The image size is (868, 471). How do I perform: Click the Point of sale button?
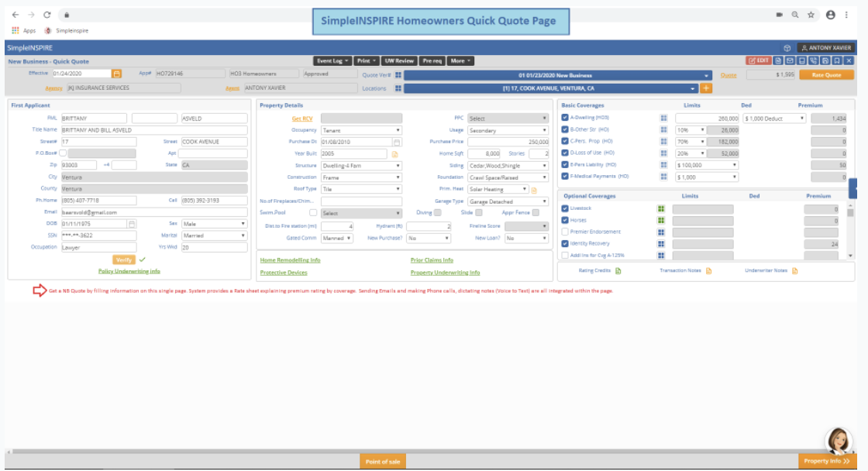[383, 462]
